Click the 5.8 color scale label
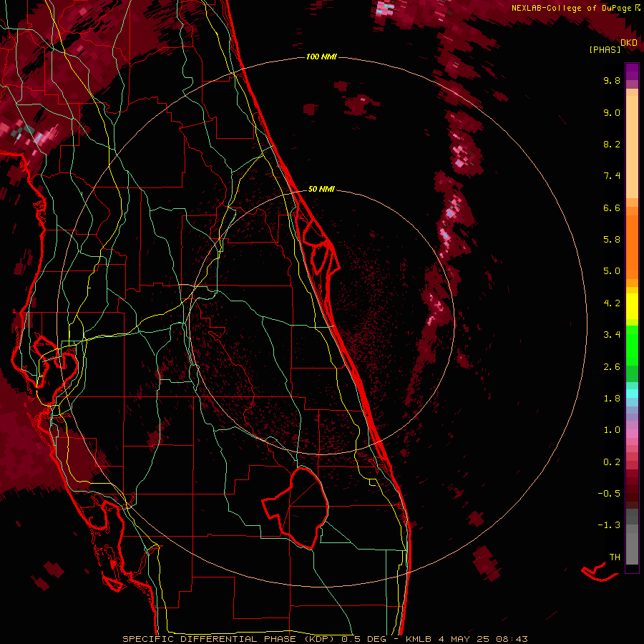The width and height of the screenshot is (644, 644). coord(612,240)
